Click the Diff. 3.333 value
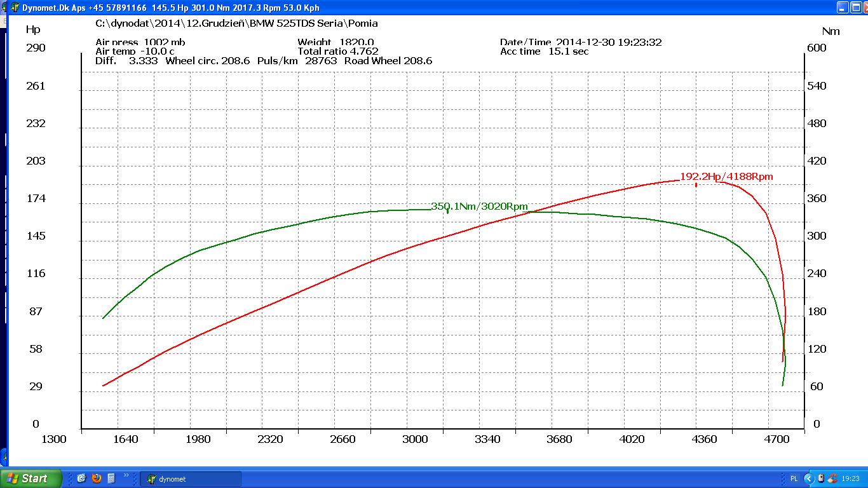Image resolution: width=868 pixels, height=488 pixels. pyautogui.click(x=126, y=61)
